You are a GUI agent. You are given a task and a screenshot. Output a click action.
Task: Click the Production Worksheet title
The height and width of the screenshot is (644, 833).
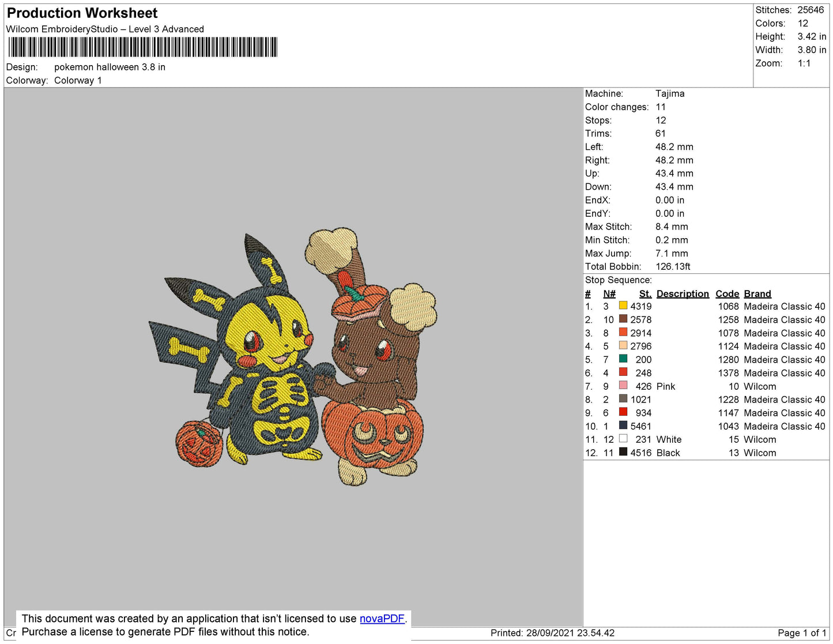82,13
